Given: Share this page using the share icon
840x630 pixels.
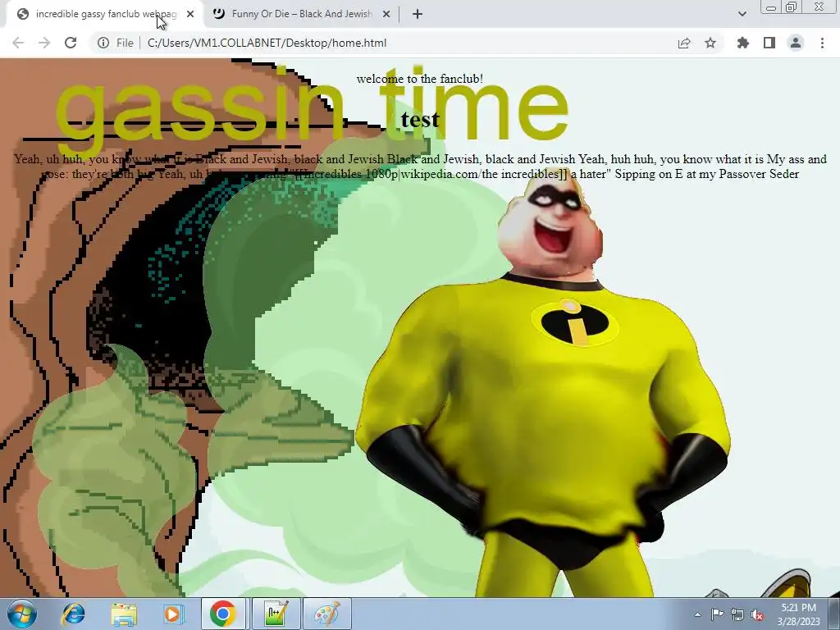Looking at the screenshot, I should 684,43.
